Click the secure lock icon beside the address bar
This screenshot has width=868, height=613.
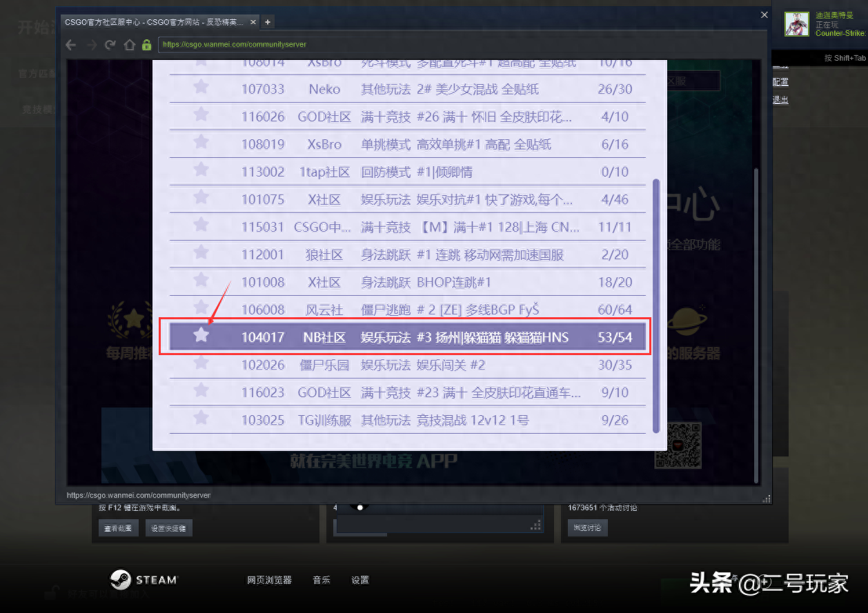click(x=146, y=44)
